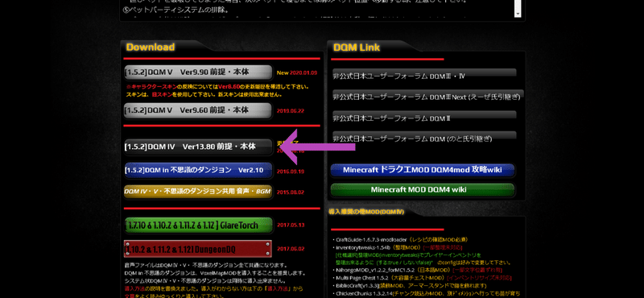The height and width of the screenshot is (298, 644).
Task: Open the red DungeonDQ download button
Action: (197, 249)
